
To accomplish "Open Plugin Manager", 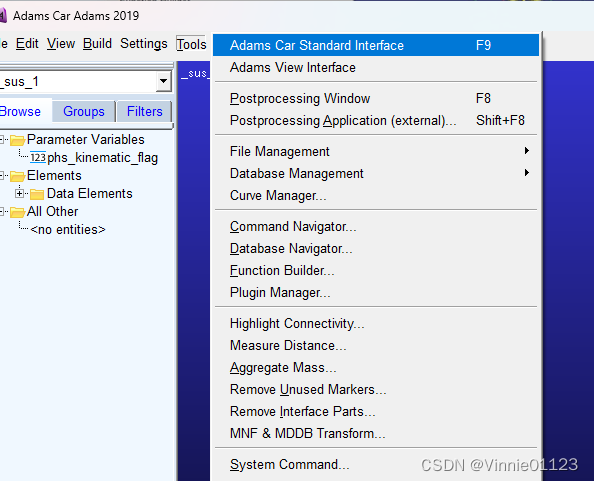I will click(376, 292).
